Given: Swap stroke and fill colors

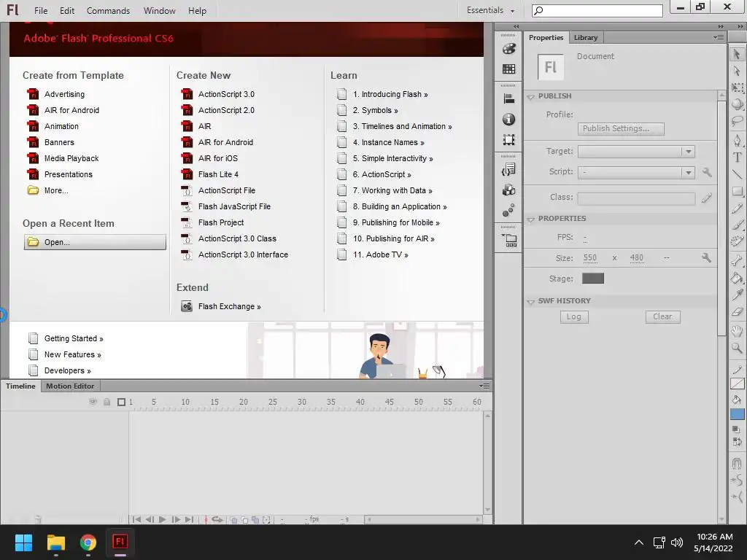Looking at the screenshot, I should [737, 442].
